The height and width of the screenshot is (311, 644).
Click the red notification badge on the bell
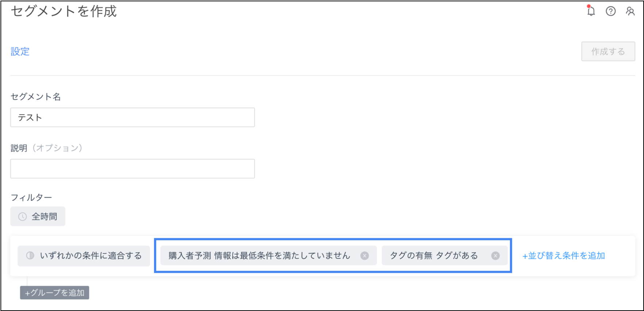coord(589,7)
